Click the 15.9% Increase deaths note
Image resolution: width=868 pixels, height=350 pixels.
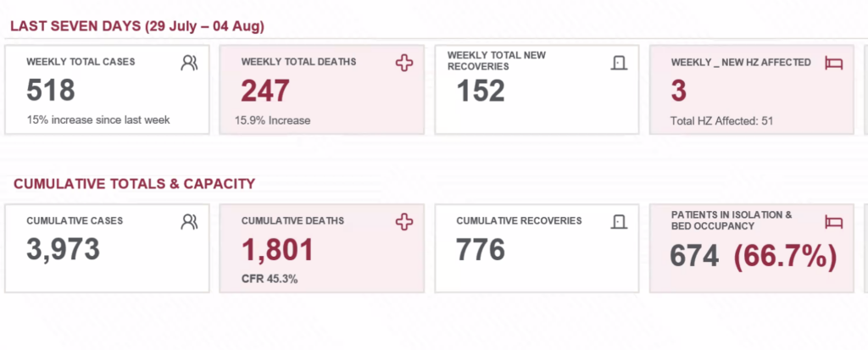point(272,120)
